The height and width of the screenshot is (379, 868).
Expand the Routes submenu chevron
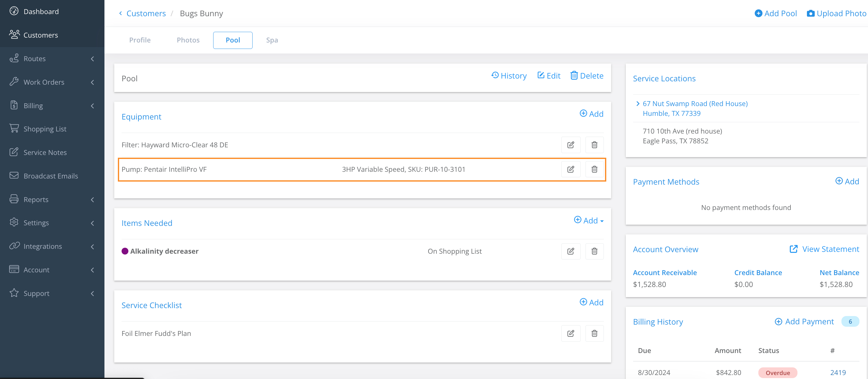(x=92, y=59)
